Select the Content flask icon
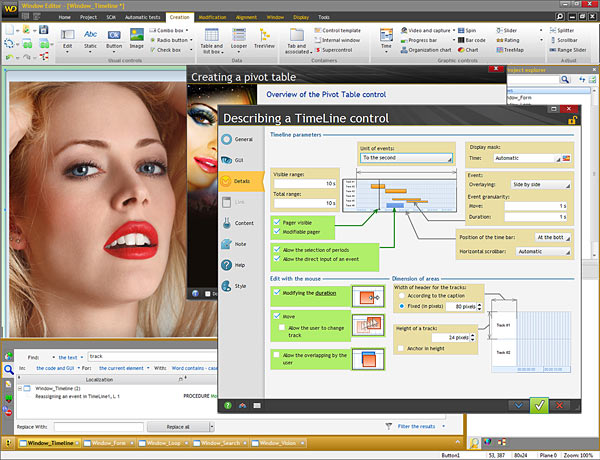Image resolution: width=600 pixels, height=460 pixels. pos(226,222)
